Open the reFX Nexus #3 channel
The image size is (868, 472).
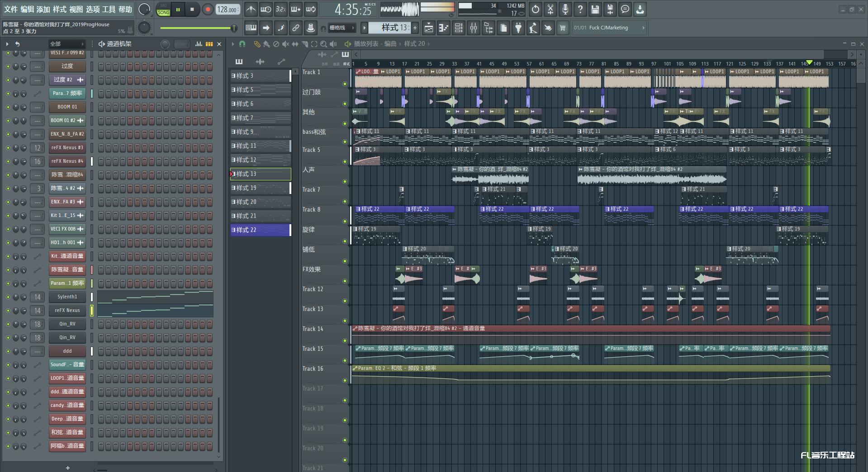coord(67,147)
